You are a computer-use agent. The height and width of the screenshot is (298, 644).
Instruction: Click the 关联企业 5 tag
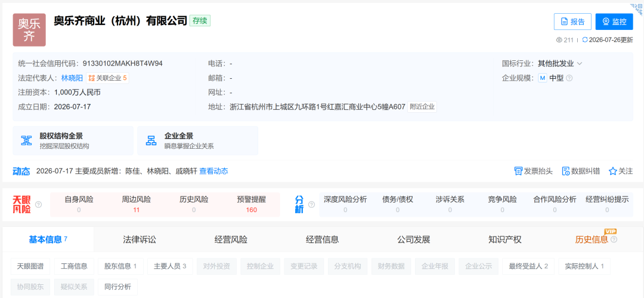[x=107, y=78]
